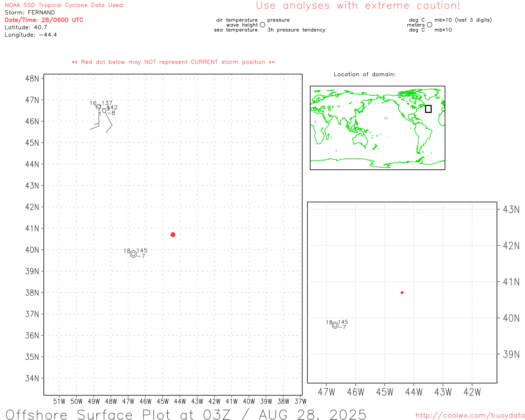Select the double-circle buoy marker in the main plot
This screenshot has height=420, width=525.
(133, 254)
